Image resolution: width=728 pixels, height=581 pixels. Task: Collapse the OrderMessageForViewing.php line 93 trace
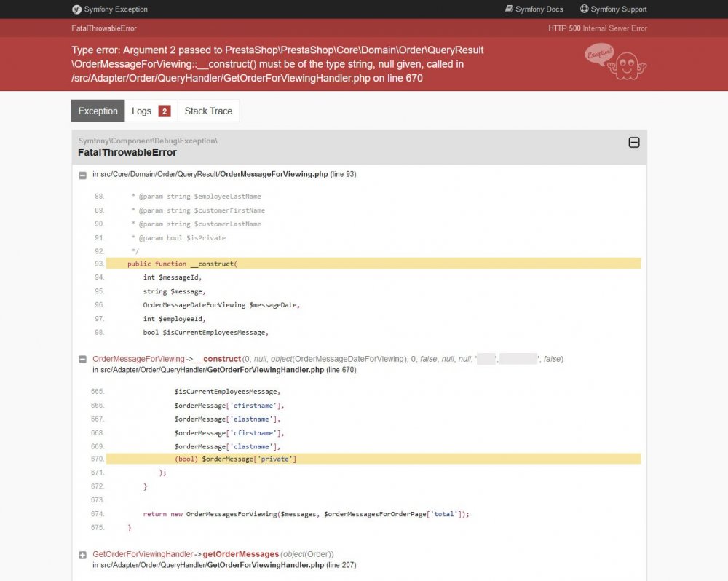pos(83,175)
